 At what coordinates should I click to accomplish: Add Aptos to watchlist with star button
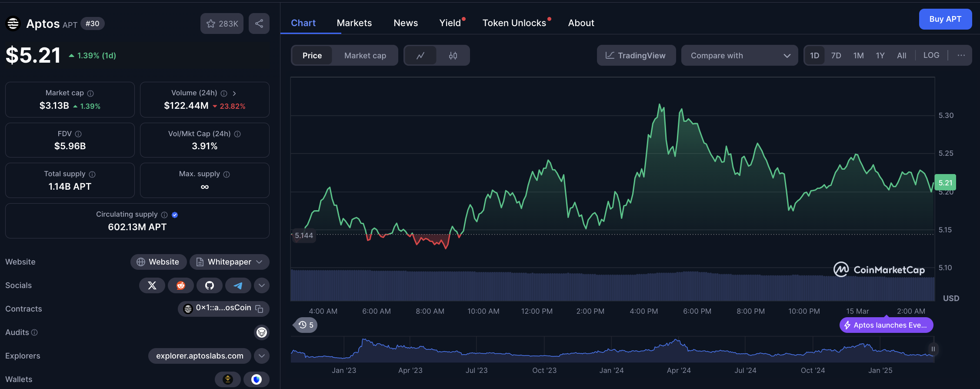click(x=222, y=23)
